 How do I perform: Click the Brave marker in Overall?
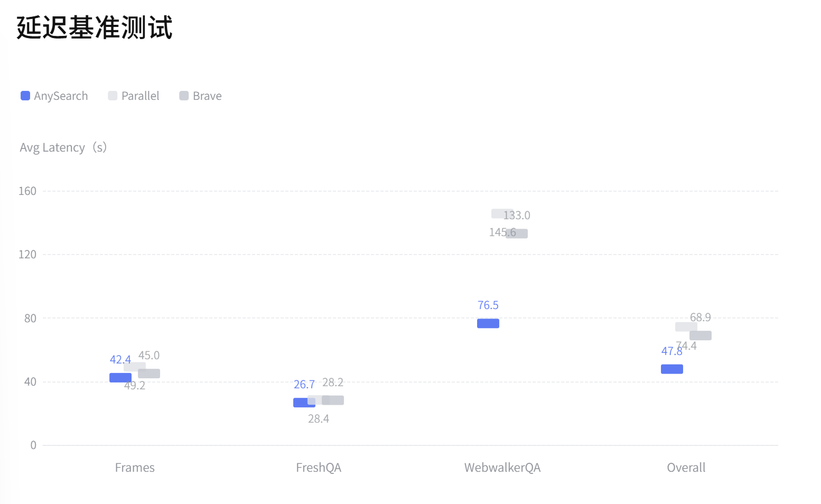click(701, 335)
